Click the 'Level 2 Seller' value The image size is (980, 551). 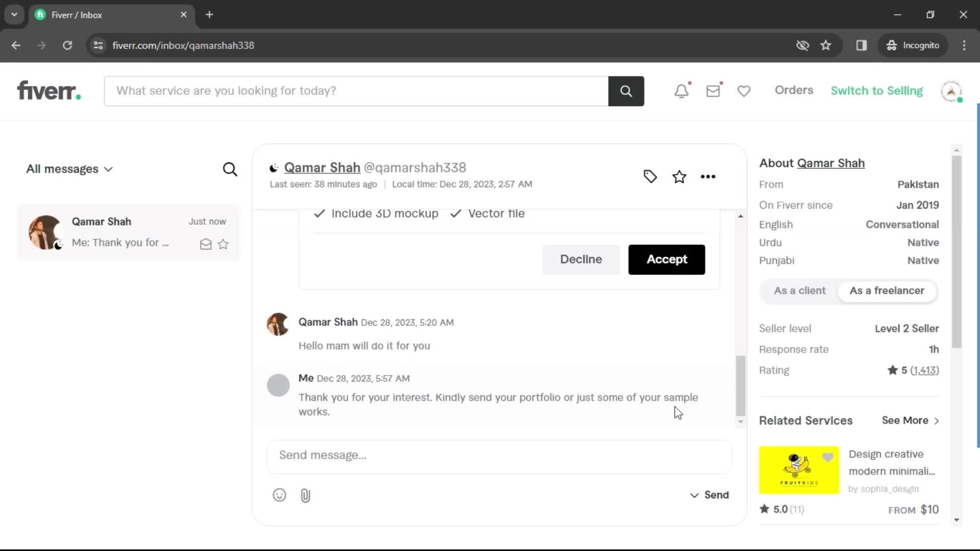pyautogui.click(x=906, y=329)
